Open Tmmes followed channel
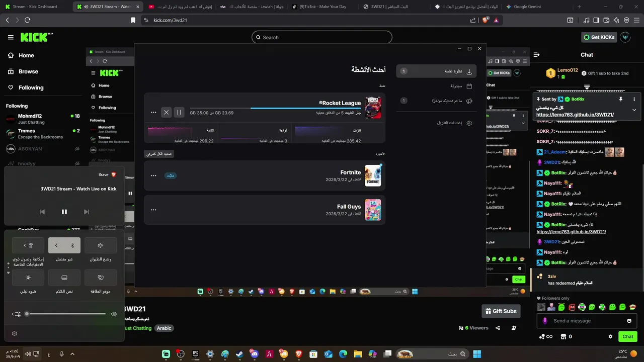Screen dimensions: 644x362 pos(42,134)
